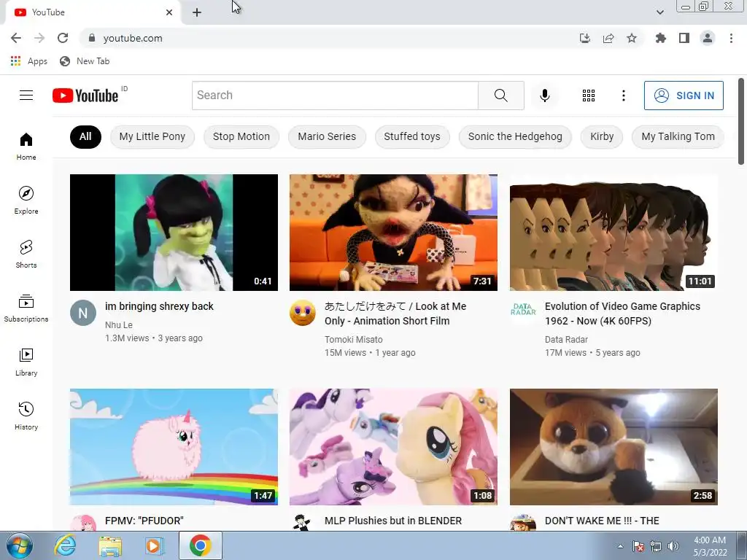Open History in the sidebar
Screen dimensions: 747x560
26,416
